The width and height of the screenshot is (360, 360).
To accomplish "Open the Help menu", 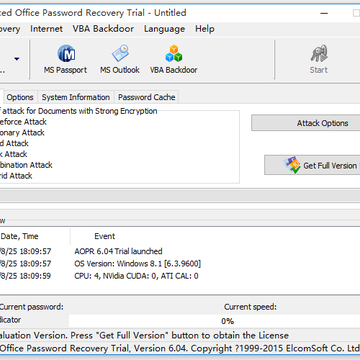I will (205, 29).
